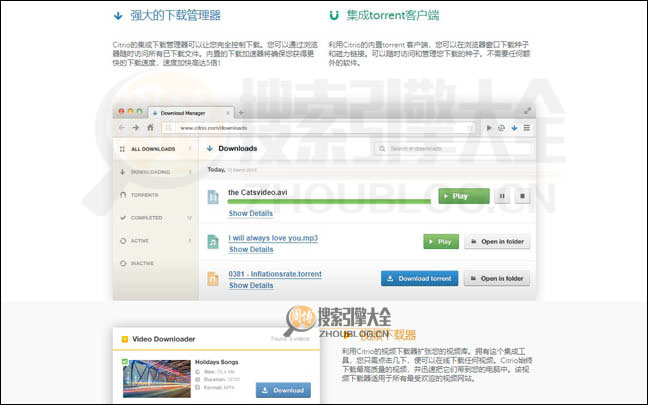Click the blue down arrow beside 强大的下载管理器

(118, 16)
